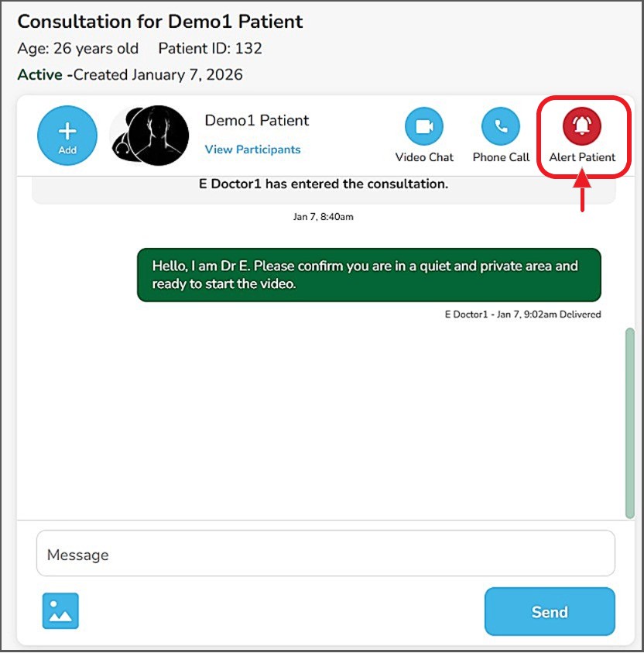644x653 pixels.
Task: Click the Patient ID: 132 text
Action: click(x=210, y=48)
